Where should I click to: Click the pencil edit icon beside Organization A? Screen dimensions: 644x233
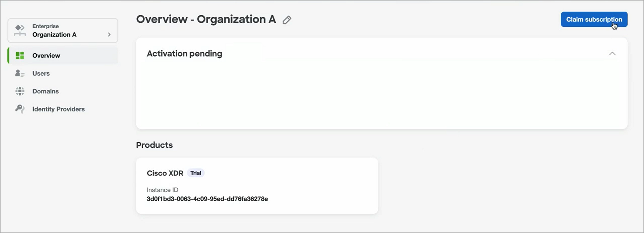click(287, 20)
